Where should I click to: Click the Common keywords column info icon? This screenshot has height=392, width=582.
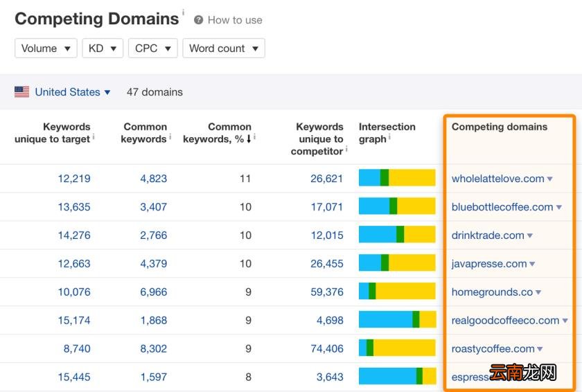[170, 137]
